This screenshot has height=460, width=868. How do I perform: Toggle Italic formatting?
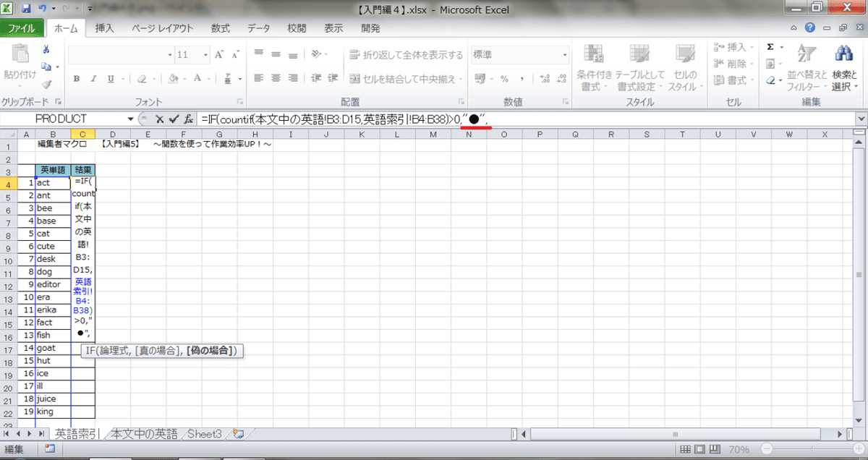(93, 79)
